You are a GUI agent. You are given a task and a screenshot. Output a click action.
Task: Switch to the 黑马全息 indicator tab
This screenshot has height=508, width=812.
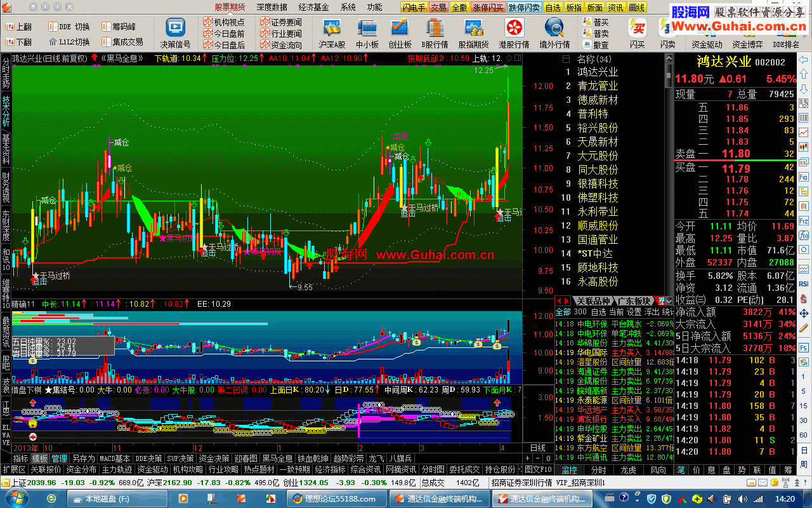(278, 458)
